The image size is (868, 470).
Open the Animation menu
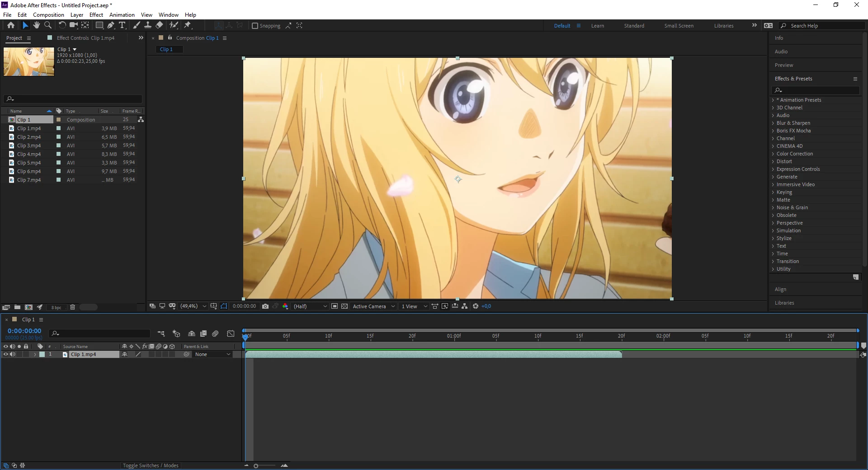pyautogui.click(x=122, y=14)
